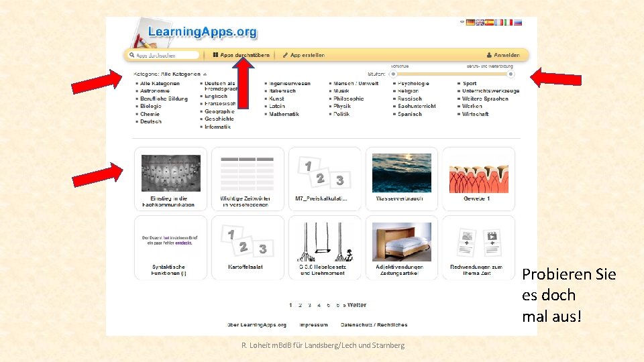Click the magnifier icon in the search box
Image resolution: width=644 pixels, height=362 pixels.
click(x=132, y=55)
